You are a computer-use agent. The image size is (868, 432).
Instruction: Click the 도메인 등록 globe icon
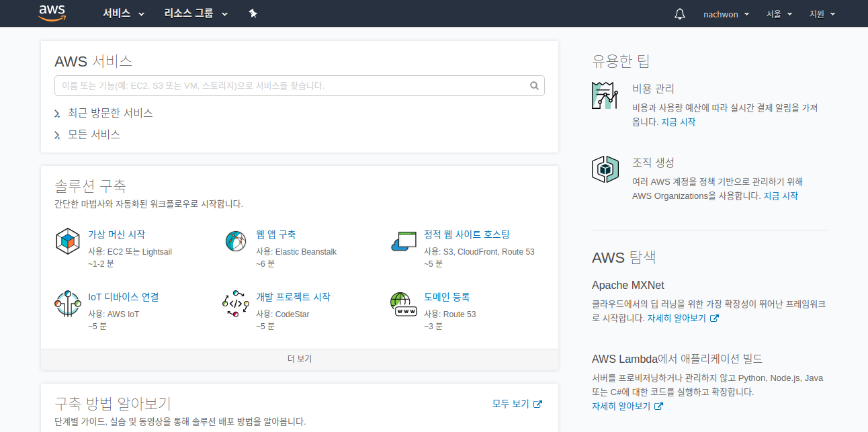[x=403, y=304]
